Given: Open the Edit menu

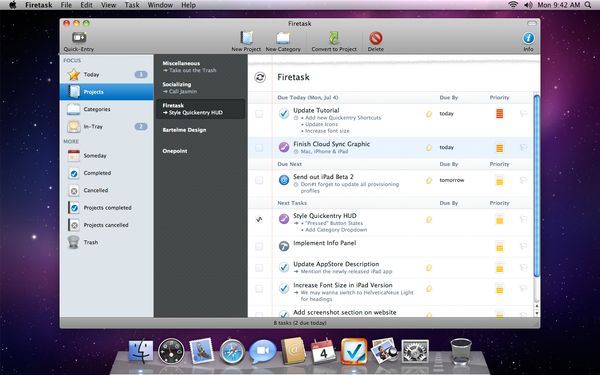Looking at the screenshot, I should pos(86,5).
